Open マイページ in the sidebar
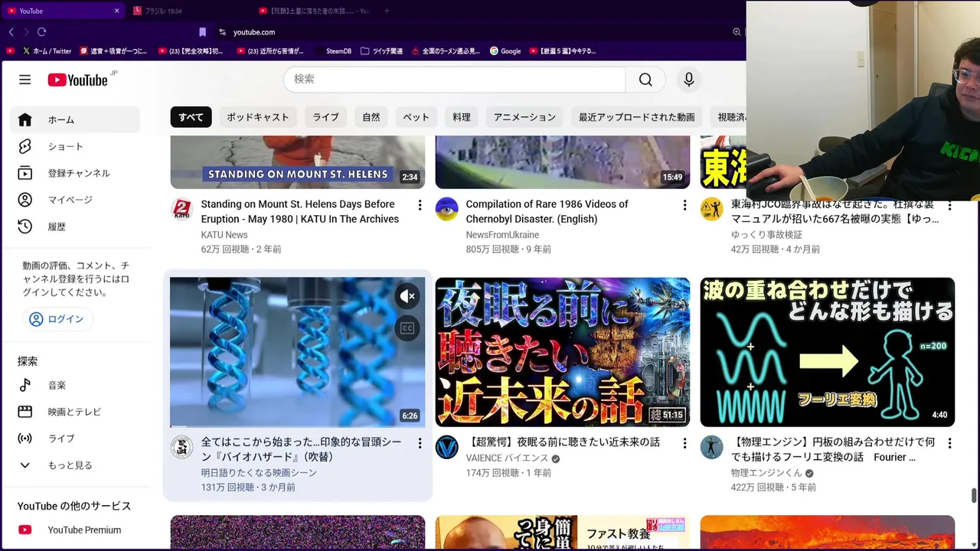 (x=75, y=200)
